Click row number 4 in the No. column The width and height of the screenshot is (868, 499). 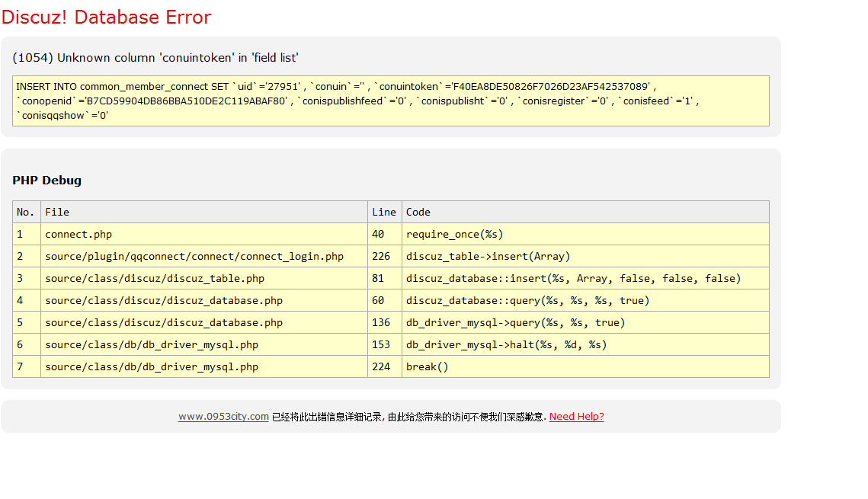point(27,300)
